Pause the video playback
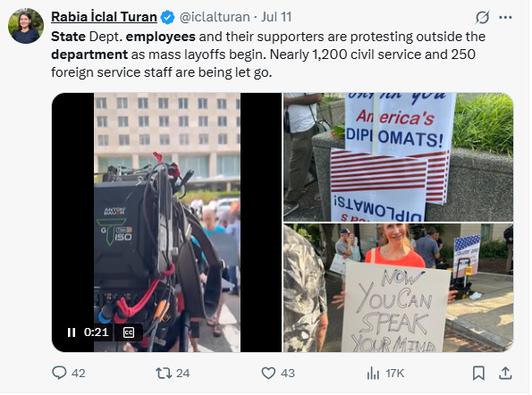This screenshot has width=532, height=395. [72, 332]
